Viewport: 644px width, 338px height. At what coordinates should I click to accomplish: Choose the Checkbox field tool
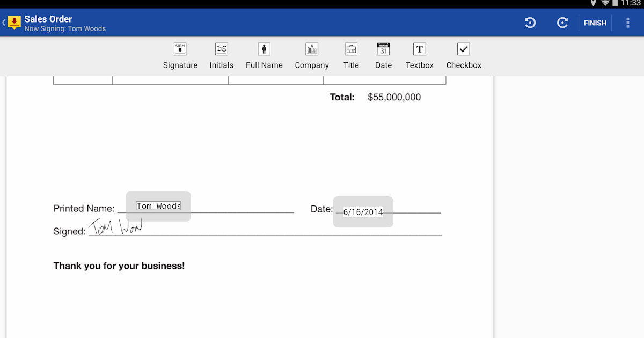pyautogui.click(x=464, y=56)
